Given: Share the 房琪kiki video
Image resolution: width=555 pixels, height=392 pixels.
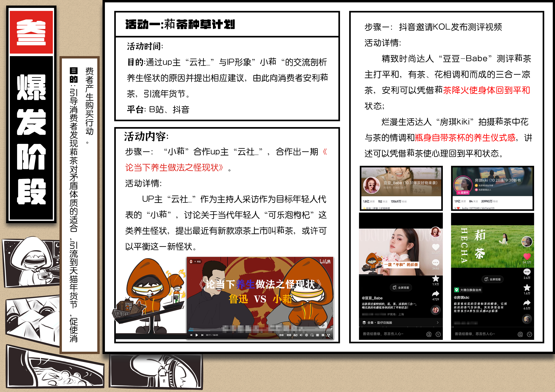Looking at the screenshot, I should tap(527, 302).
